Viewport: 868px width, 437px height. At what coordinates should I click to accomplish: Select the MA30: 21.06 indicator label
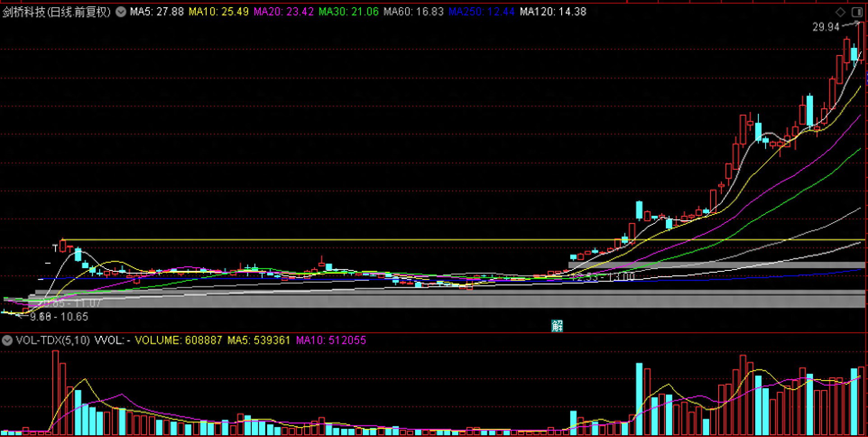point(348,12)
